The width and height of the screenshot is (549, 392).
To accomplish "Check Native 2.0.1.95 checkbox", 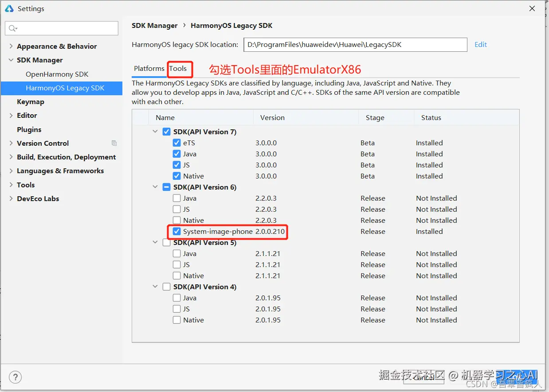I will [176, 320].
